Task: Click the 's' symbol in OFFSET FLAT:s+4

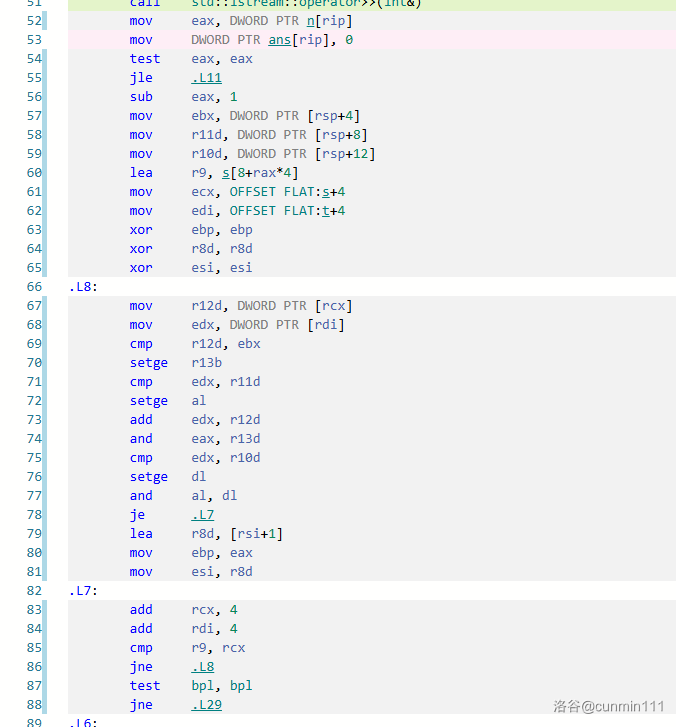Action: (325, 192)
